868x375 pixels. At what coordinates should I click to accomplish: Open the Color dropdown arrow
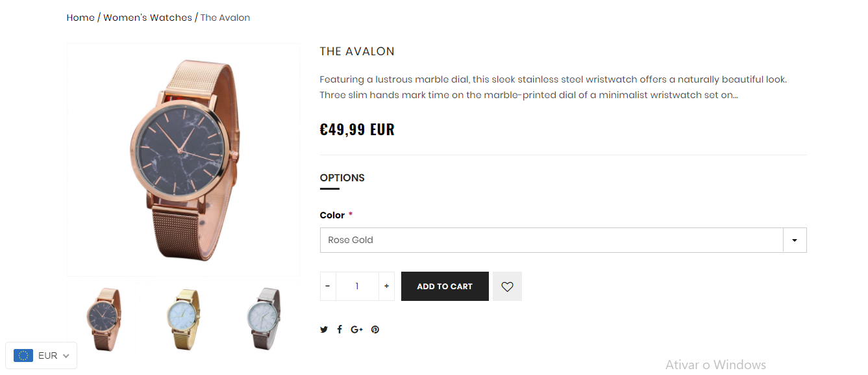(x=795, y=240)
